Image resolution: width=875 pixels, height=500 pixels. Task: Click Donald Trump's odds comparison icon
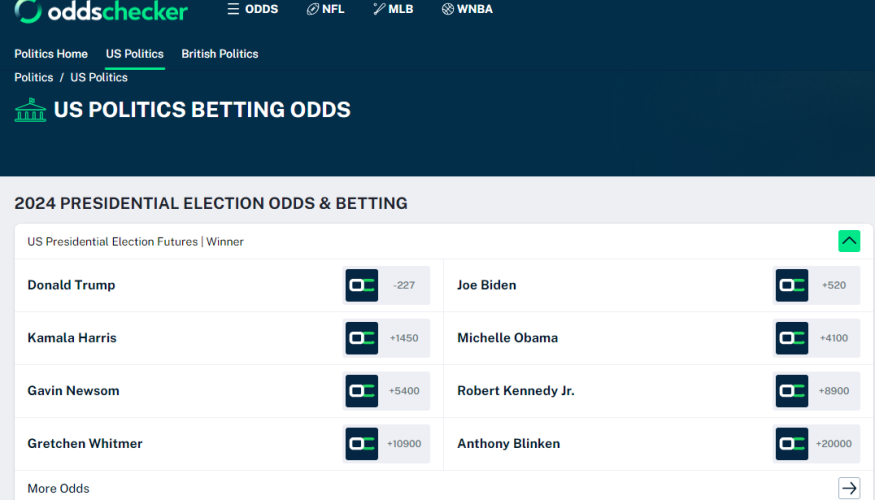[362, 285]
